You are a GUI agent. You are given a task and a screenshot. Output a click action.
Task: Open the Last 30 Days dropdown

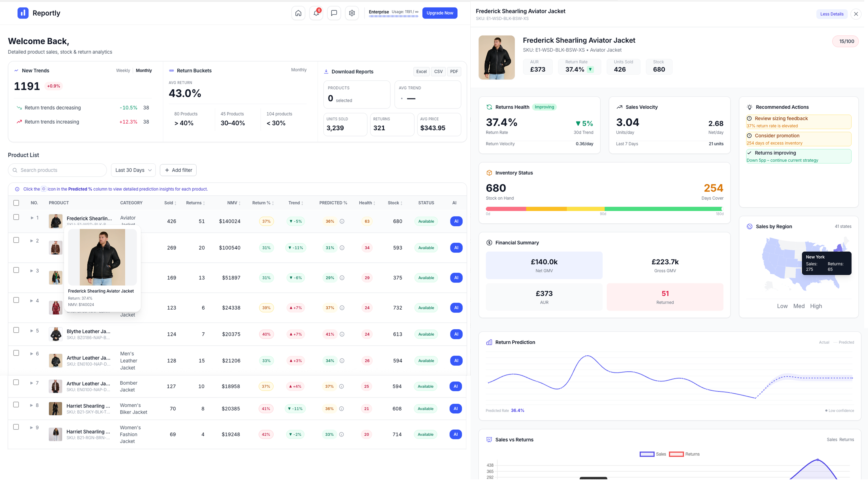[133, 170]
